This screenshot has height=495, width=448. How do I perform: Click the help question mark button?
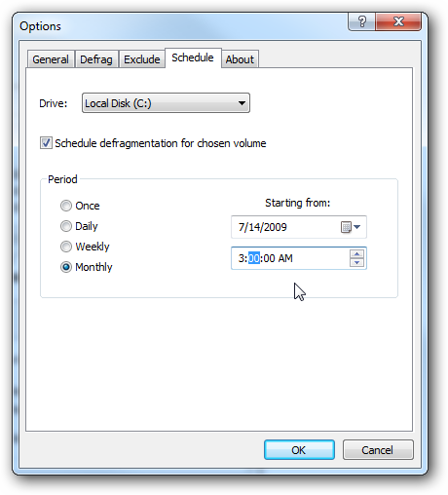361,21
